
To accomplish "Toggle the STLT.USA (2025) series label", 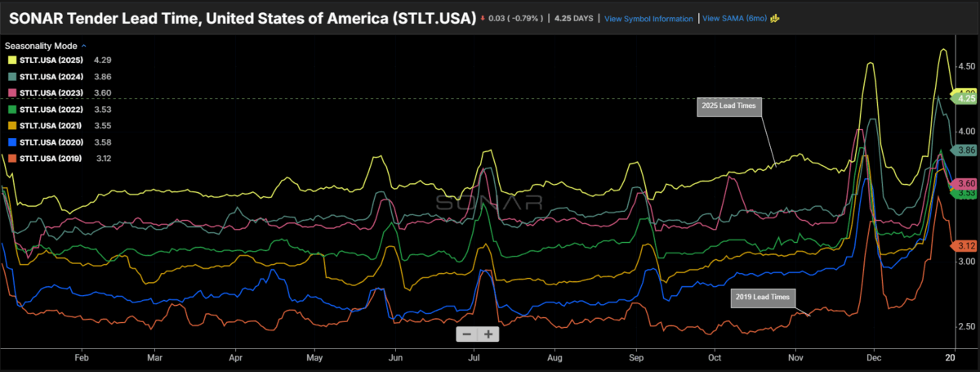I will [52, 61].
